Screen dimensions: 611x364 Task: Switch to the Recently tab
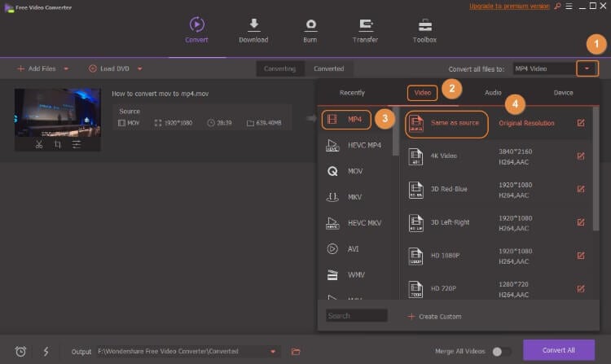coord(352,93)
